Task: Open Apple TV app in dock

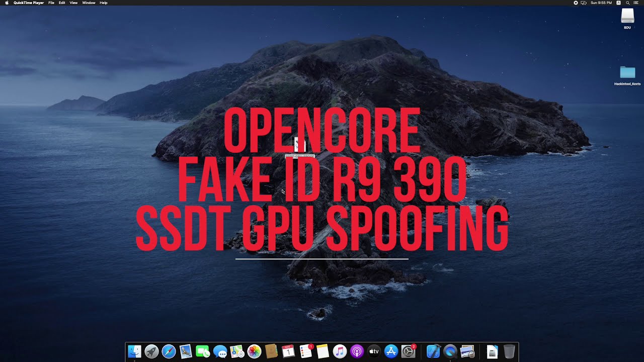Action: pyautogui.click(x=374, y=351)
